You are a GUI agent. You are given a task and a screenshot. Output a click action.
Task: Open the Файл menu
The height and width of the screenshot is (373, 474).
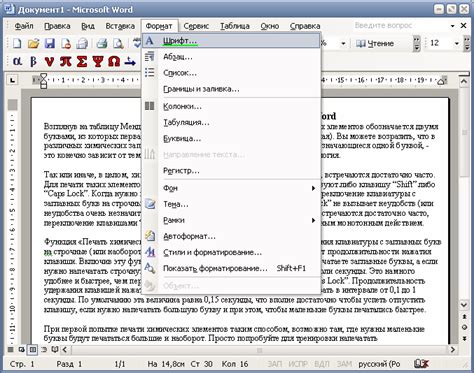pos(24,26)
